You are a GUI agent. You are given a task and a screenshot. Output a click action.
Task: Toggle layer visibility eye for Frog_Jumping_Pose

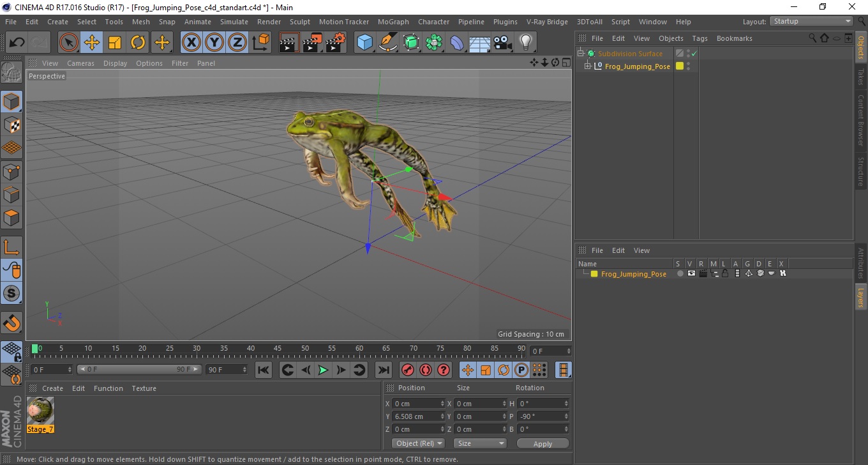[x=691, y=273]
